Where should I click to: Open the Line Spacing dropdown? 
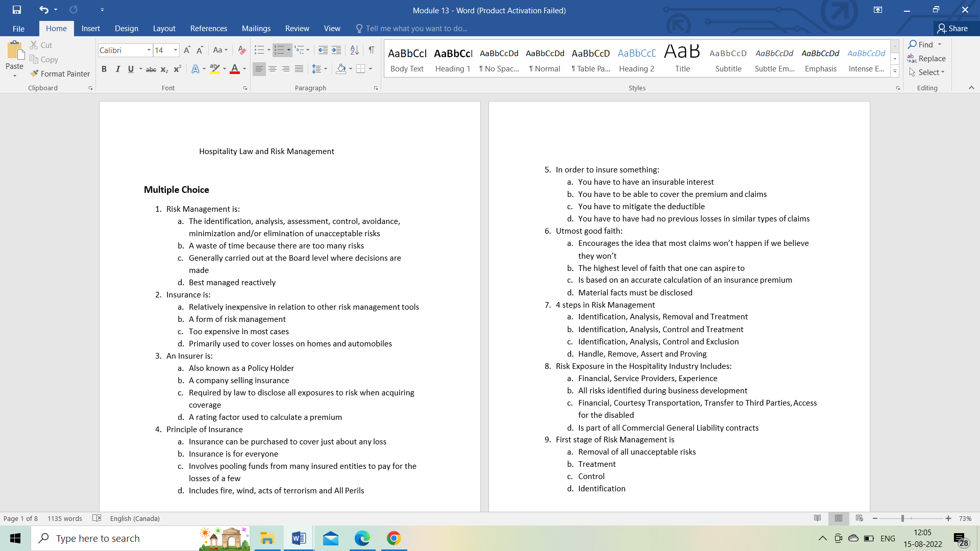[325, 69]
